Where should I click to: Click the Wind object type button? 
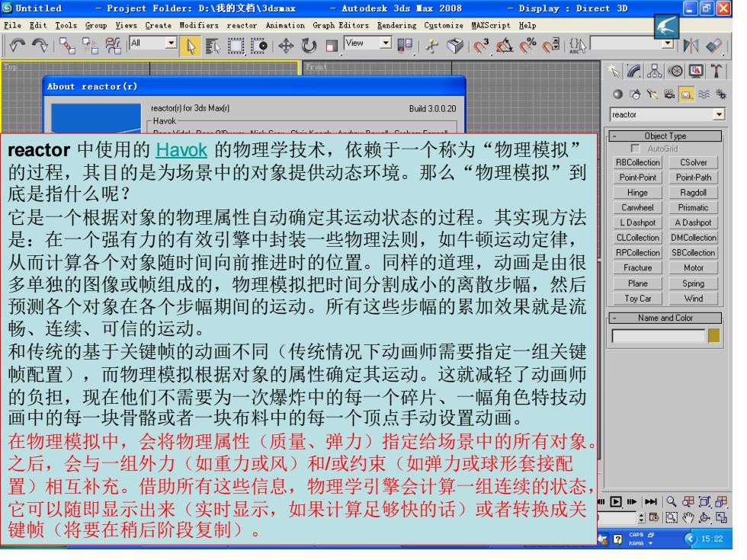coord(693,299)
